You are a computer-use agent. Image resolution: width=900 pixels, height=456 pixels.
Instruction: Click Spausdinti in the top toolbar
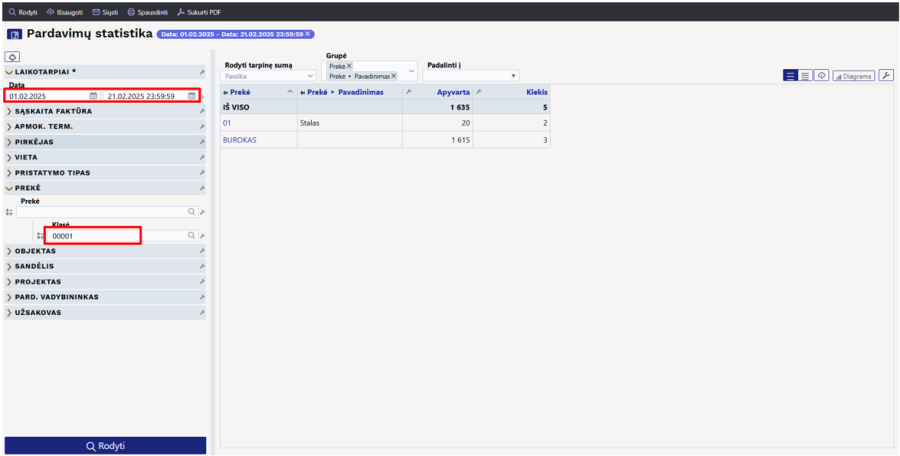tap(148, 12)
